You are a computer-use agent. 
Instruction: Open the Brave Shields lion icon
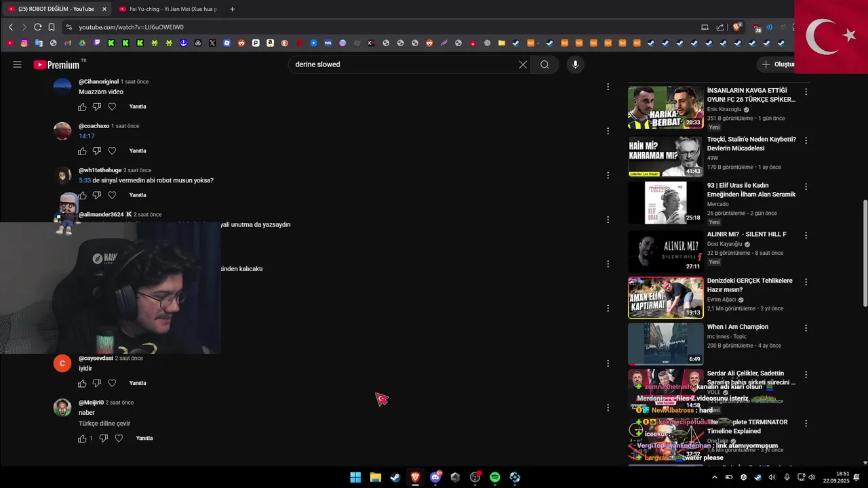click(x=736, y=27)
